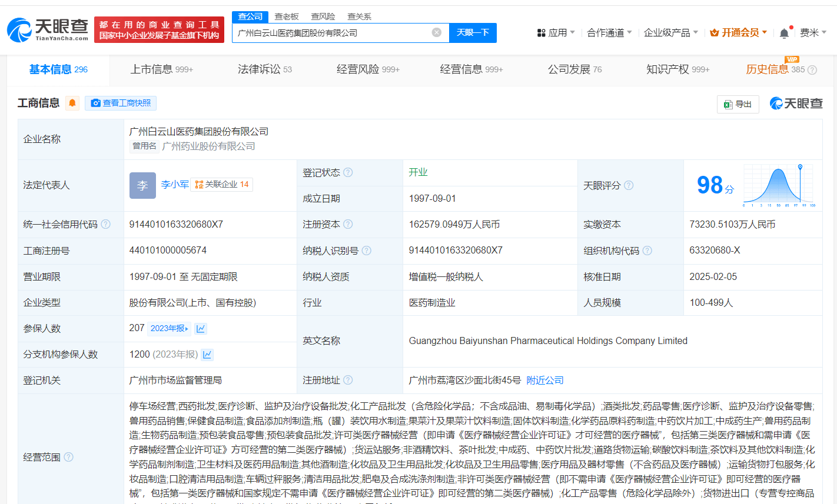Screen dimensions: 837x504
Task: Click the orange alert bell beside 工商信息
Action: tap(72, 103)
